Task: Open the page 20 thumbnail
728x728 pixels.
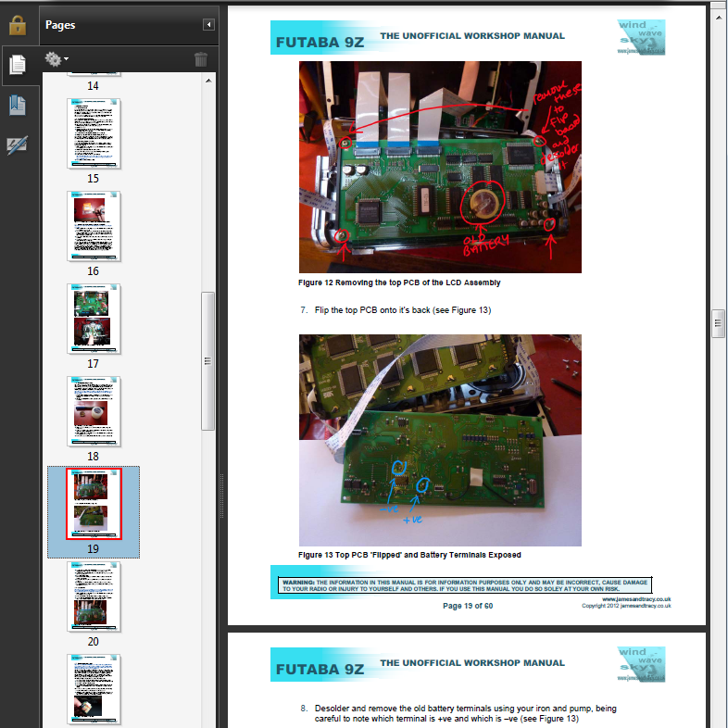Action: pyautogui.click(x=94, y=595)
